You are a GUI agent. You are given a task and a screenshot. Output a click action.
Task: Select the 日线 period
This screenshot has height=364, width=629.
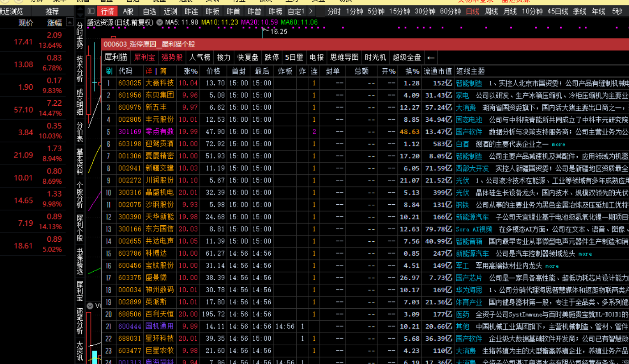472,11
